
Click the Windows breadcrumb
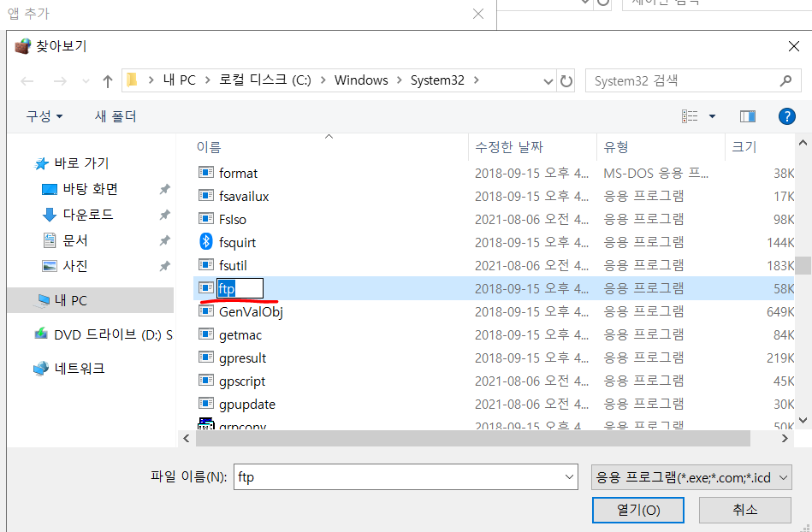pyautogui.click(x=361, y=80)
